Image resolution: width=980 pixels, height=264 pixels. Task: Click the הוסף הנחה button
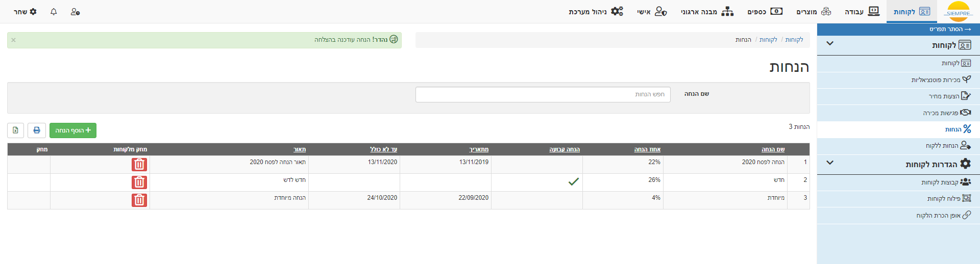(73, 130)
